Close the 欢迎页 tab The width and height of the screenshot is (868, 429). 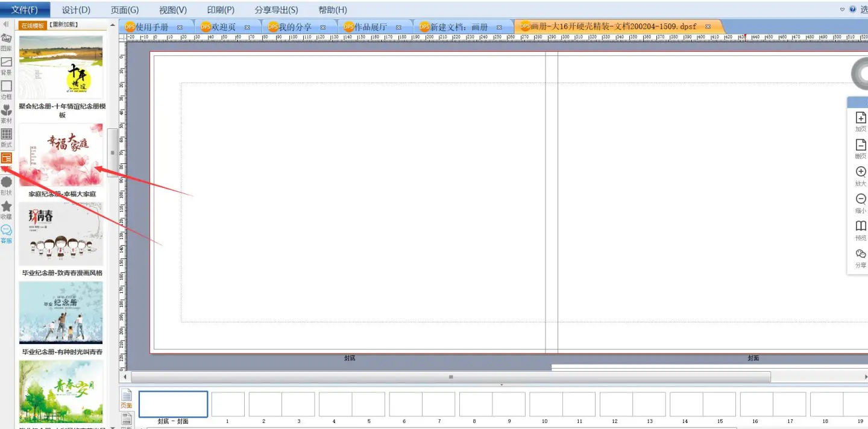[x=247, y=27]
